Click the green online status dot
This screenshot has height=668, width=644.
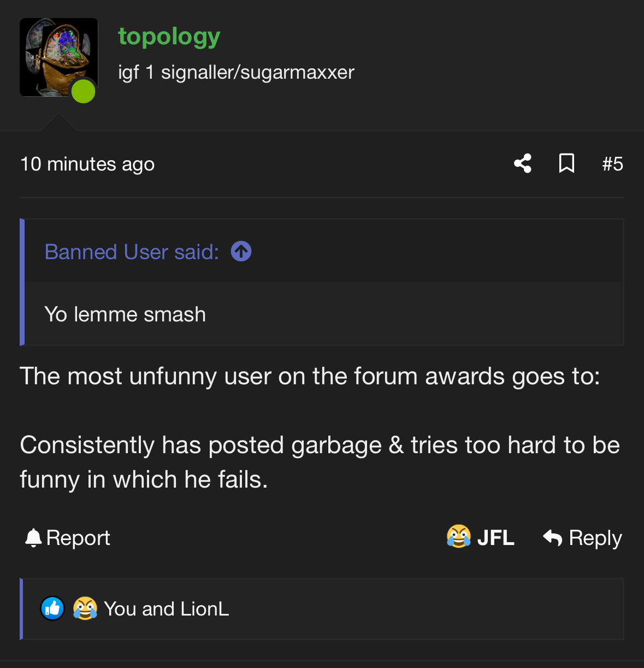(x=84, y=91)
